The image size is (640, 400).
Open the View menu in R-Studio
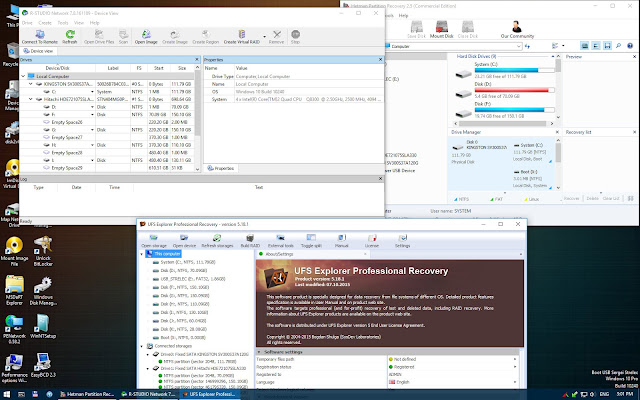[x=79, y=23]
